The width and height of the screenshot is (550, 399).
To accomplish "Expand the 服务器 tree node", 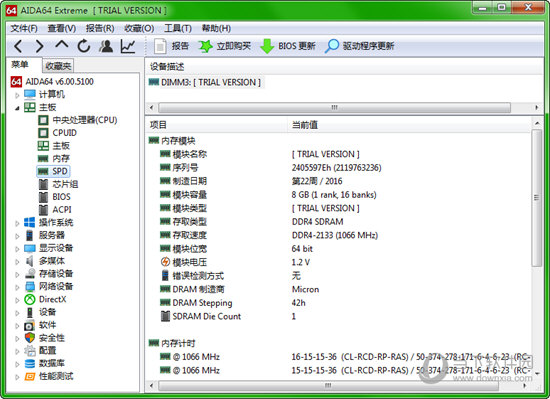I will (17, 236).
